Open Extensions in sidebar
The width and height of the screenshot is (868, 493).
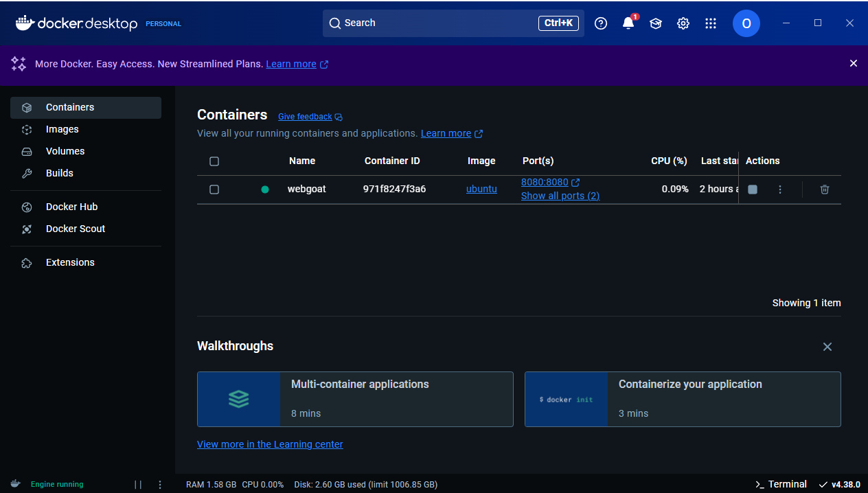86,263
